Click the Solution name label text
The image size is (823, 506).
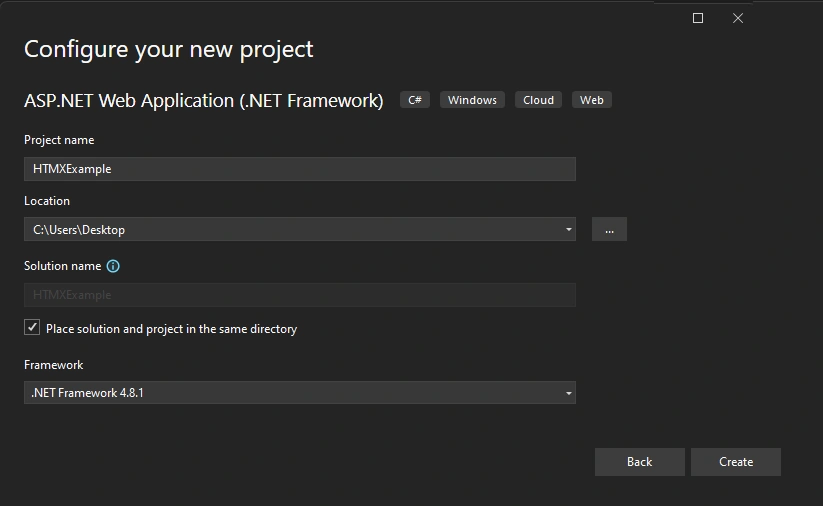tap(62, 266)
